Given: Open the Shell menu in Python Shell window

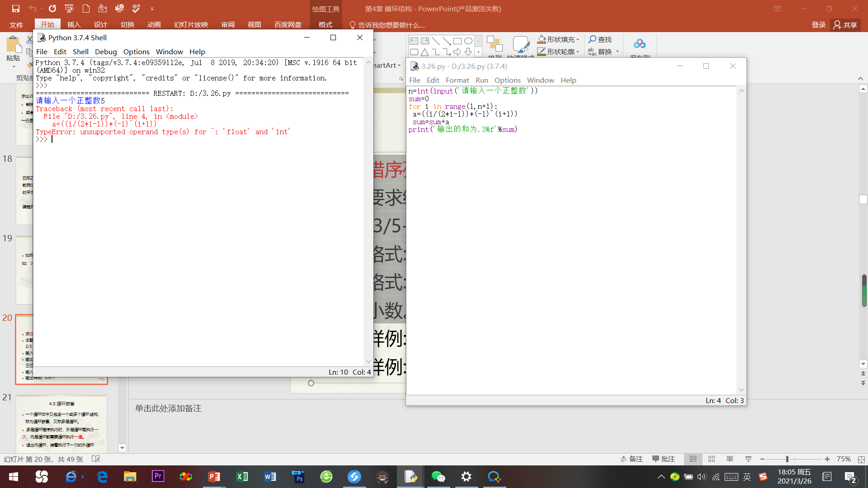Looking at the screenshot, I should tap(80, 52).
